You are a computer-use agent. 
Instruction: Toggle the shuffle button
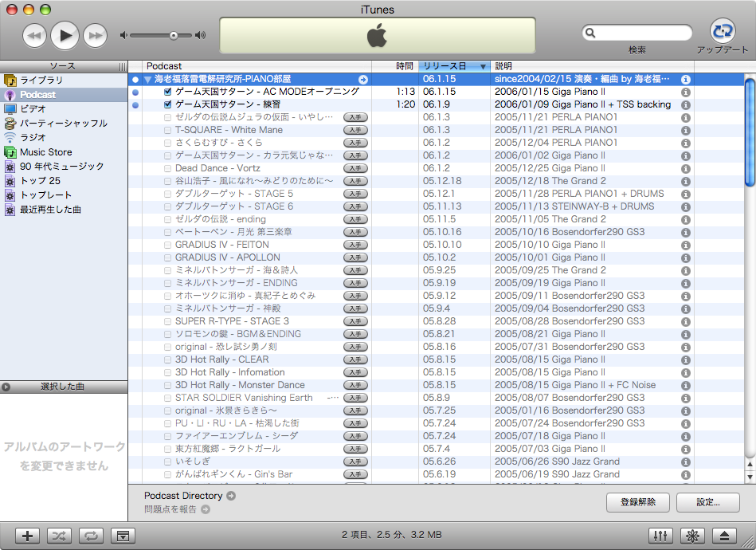pyautogui.click(x=59, y=536)
